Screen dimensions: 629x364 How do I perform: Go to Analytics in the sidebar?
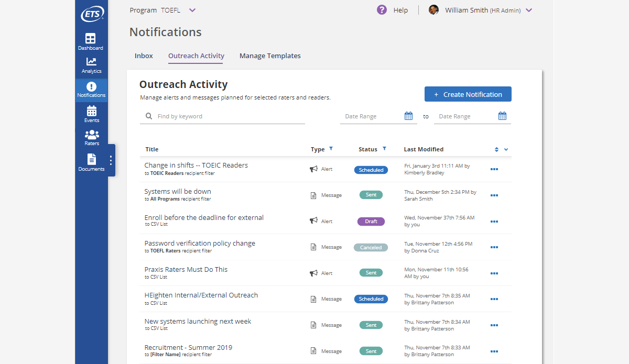tap(91, 65)
